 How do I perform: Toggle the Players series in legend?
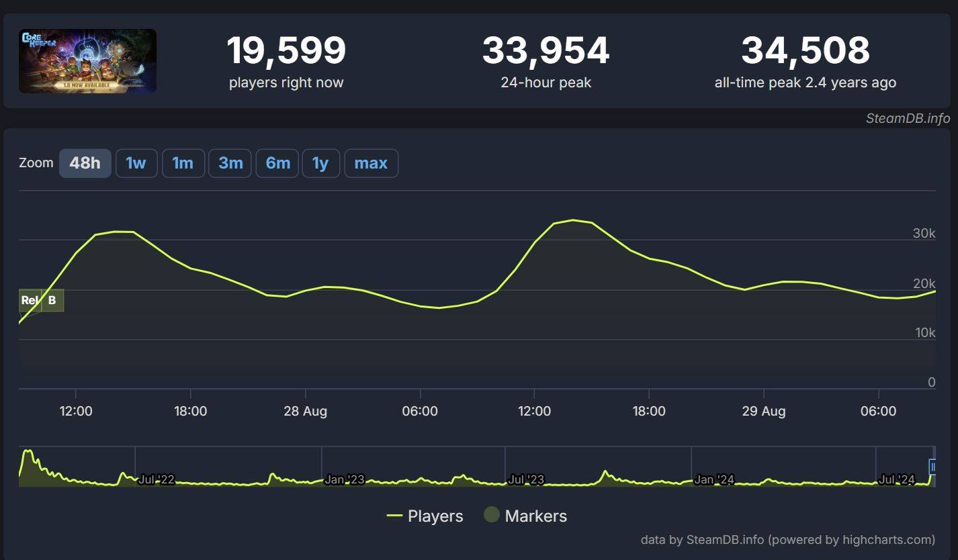point(425,516)
